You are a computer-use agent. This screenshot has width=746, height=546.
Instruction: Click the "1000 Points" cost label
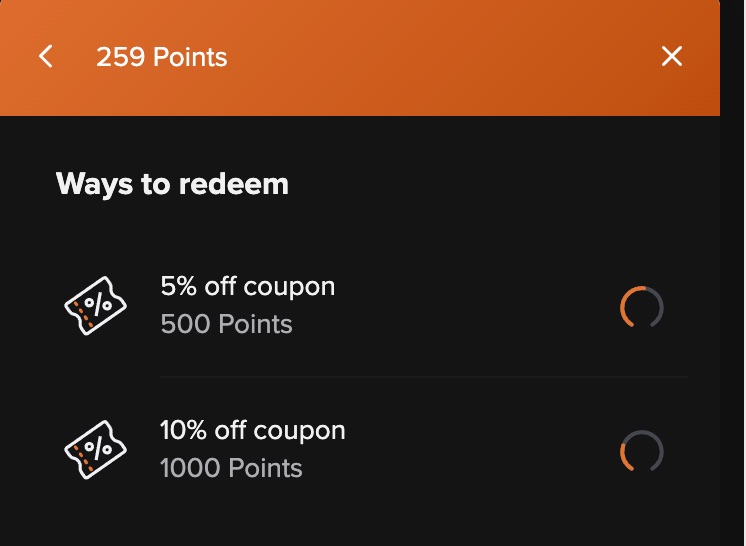(231, 468)
